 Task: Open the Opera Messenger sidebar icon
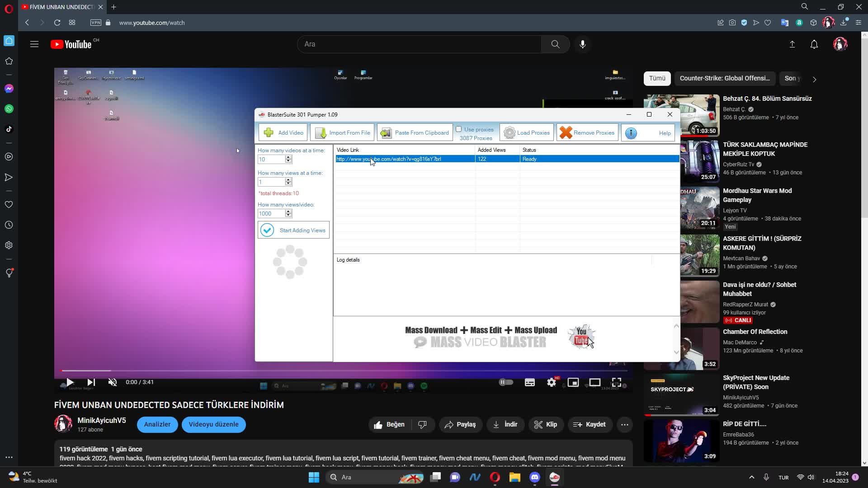(9, 89)
